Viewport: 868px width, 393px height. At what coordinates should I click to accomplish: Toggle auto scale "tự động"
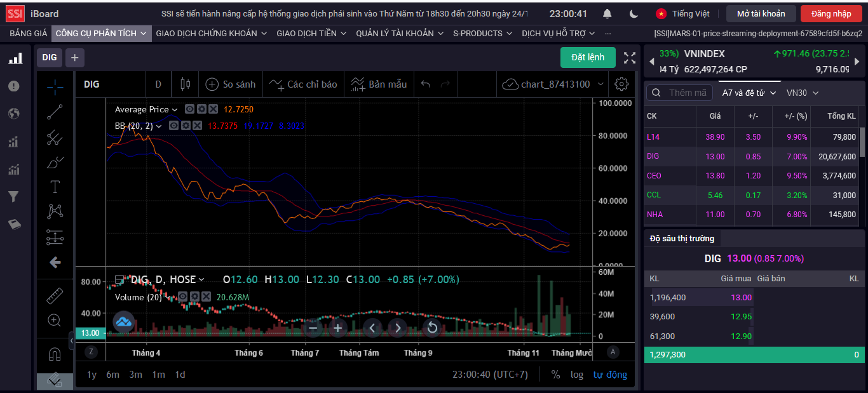click(x=610, y=375)
